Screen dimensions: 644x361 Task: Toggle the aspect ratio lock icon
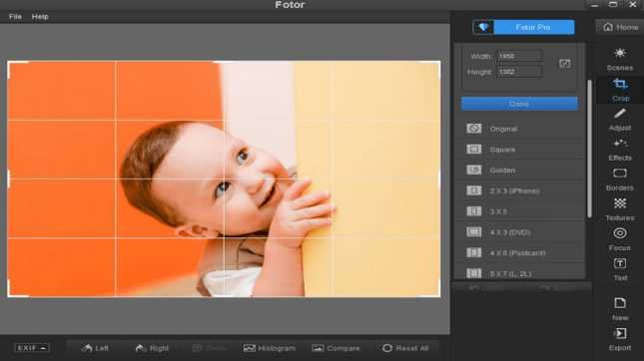click(565, 63)
